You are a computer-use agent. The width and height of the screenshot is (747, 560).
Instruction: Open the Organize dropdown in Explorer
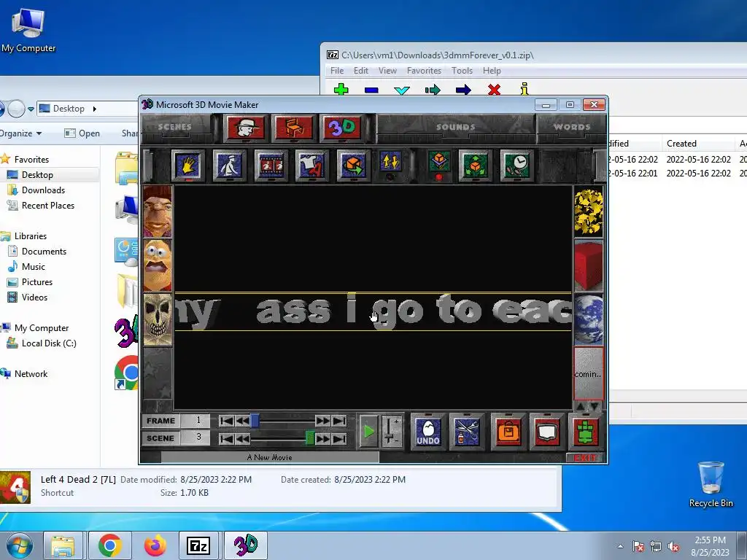click(20, 133)
